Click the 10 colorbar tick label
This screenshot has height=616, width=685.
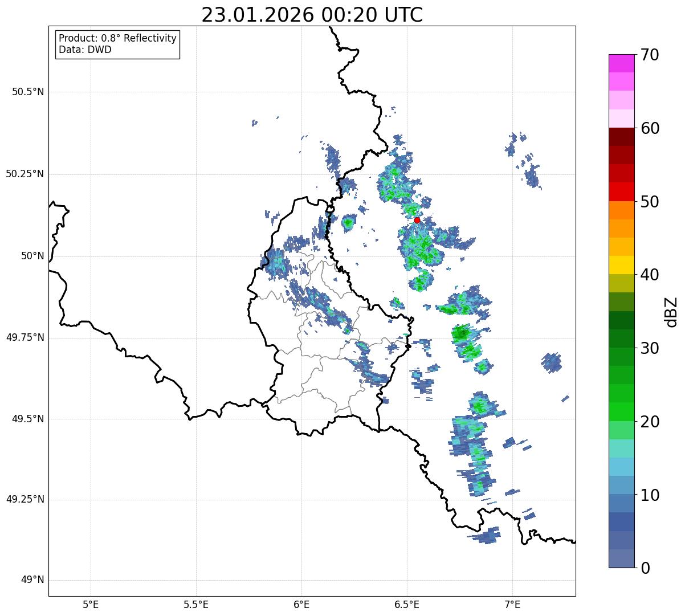(650, 495)
